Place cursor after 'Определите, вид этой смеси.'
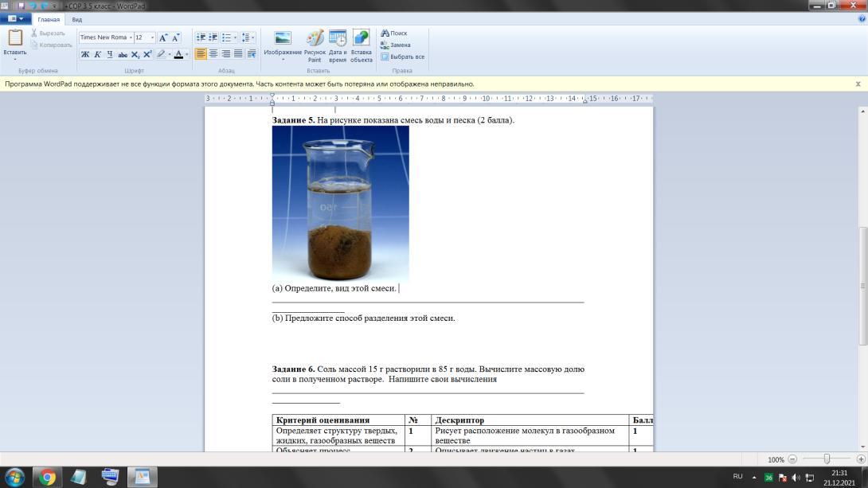The image size is (868, 488). (399, 288)
